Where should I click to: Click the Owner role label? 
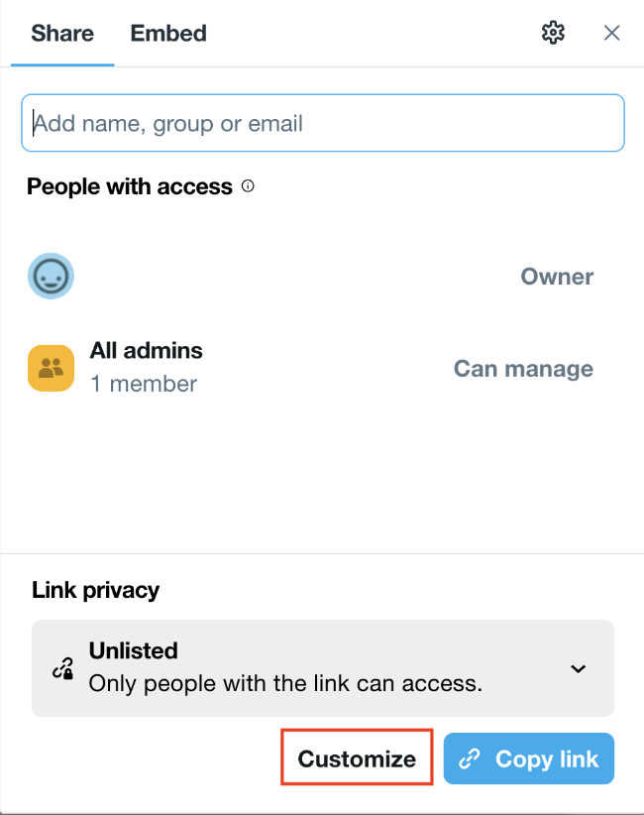(x=557, y=277)
